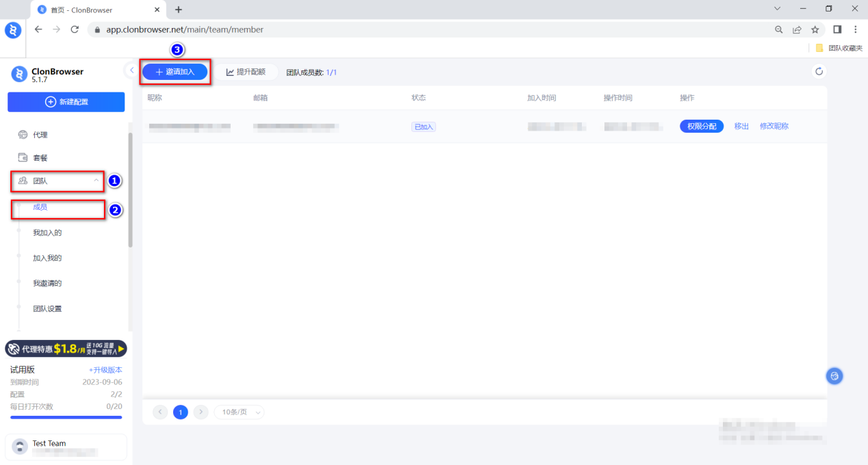Open the 团队收藏夹 bookmarks folder
868x465 pixels.
[839, 48]
